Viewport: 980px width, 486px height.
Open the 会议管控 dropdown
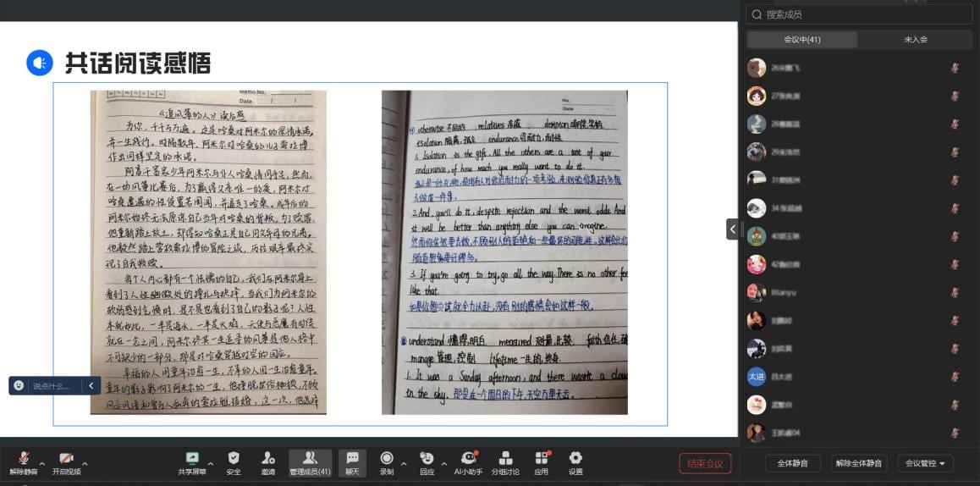click(925, 463)
